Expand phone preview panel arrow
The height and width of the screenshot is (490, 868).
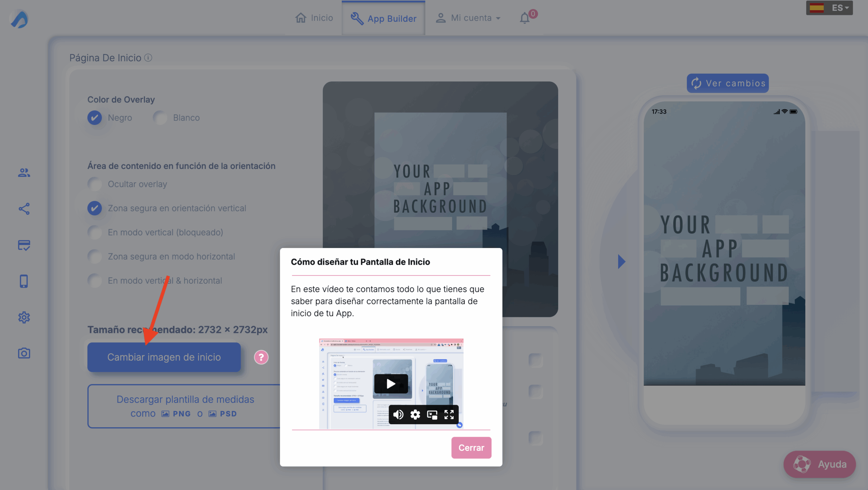pyautogui.click(x=621, y=261)
